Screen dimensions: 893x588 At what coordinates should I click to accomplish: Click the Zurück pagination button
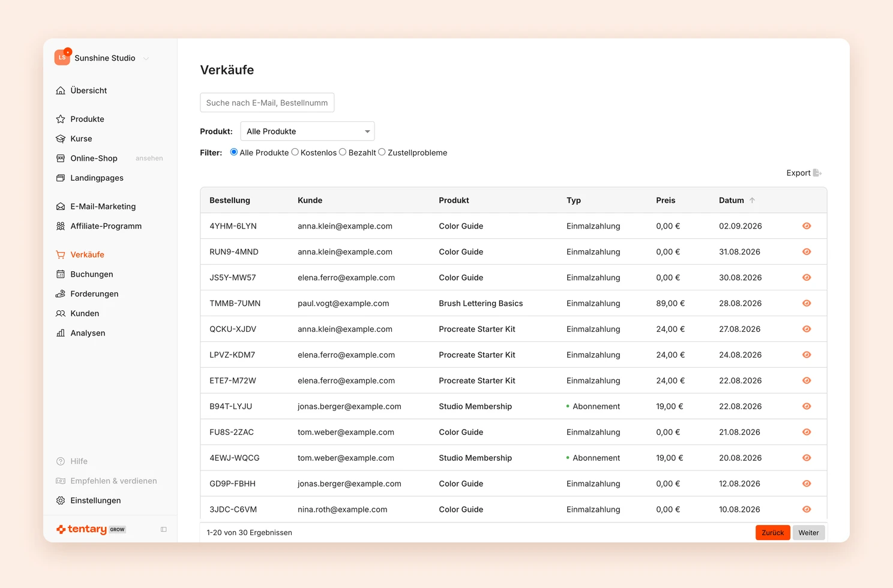pyautogui.click(x=773, y=533)
